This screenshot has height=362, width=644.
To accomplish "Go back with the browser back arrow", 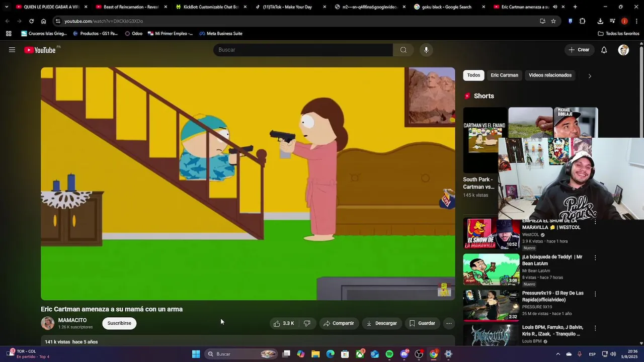I will click(x=7, y=21).
